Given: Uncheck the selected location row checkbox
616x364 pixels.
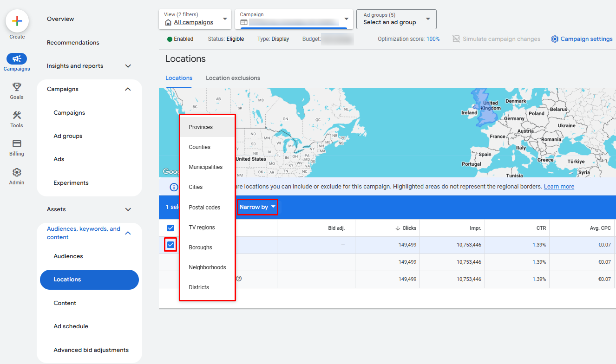Looking at the screenshot, I should 170,245.
